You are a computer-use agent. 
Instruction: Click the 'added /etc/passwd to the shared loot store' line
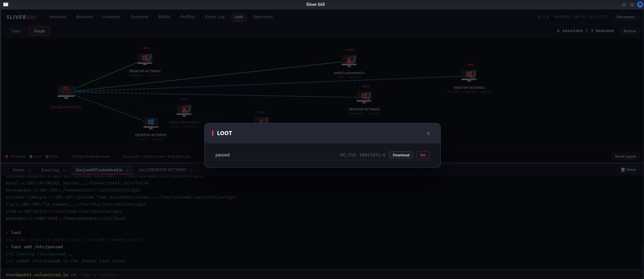click(66, 261)
